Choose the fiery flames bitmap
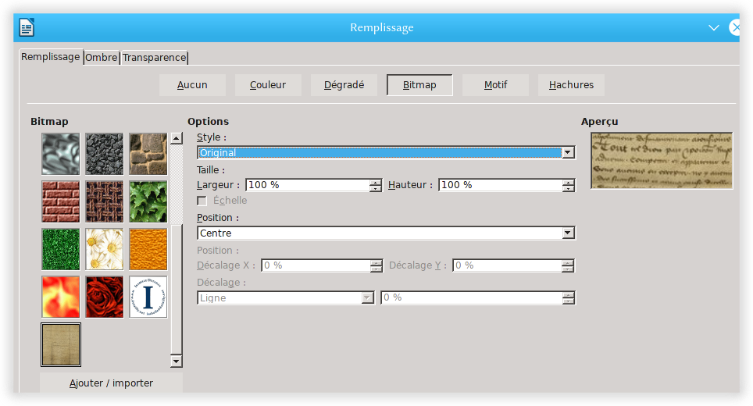The width and height of the screenshot is (753, 406). point(60,297)
